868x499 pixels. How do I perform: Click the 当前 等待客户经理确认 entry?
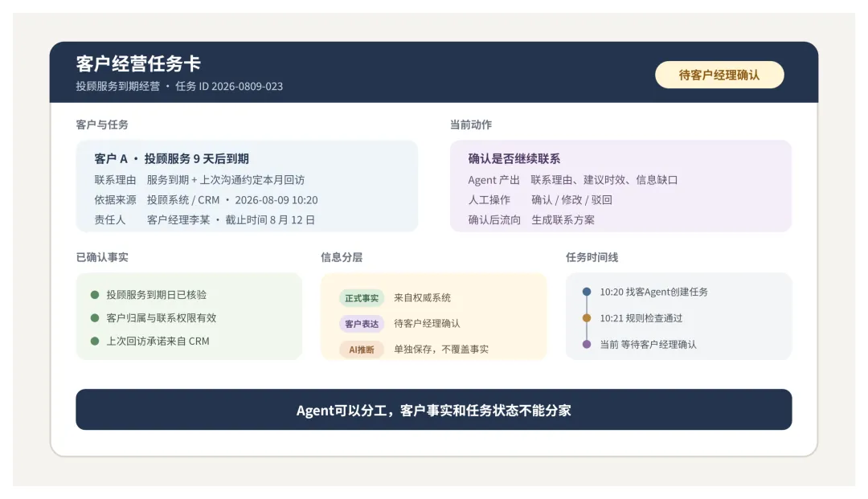pos(649,344)
